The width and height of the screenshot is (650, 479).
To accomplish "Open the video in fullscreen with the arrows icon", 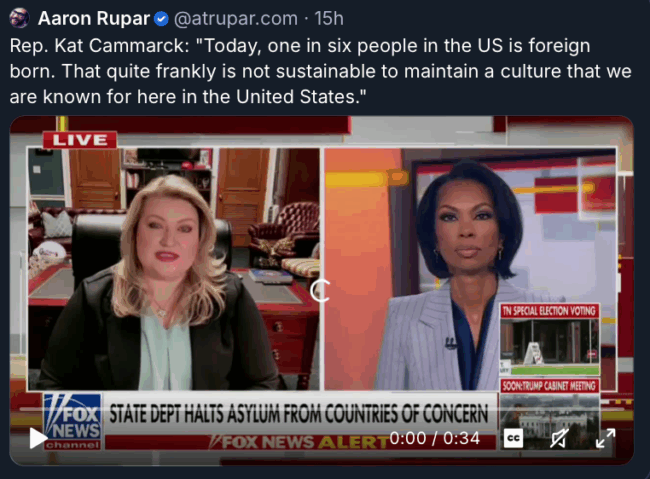I will (x=605, y=438).
